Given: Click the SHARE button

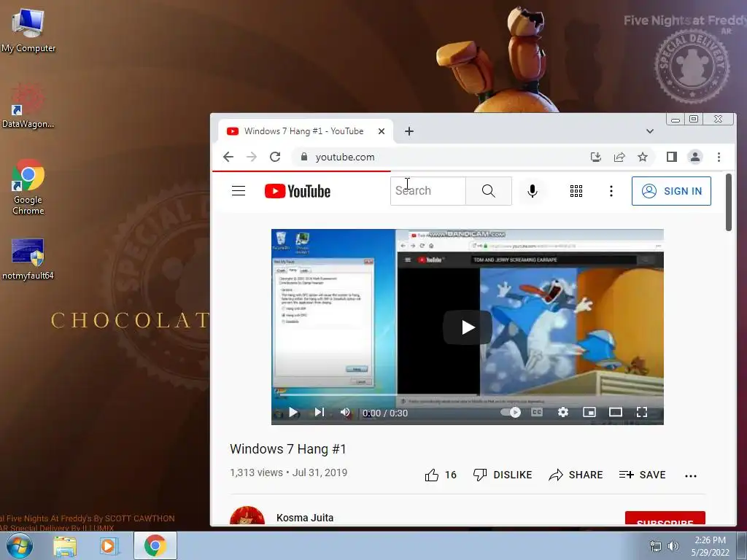Looking at the screenshot, I should [x=576, y=475].
